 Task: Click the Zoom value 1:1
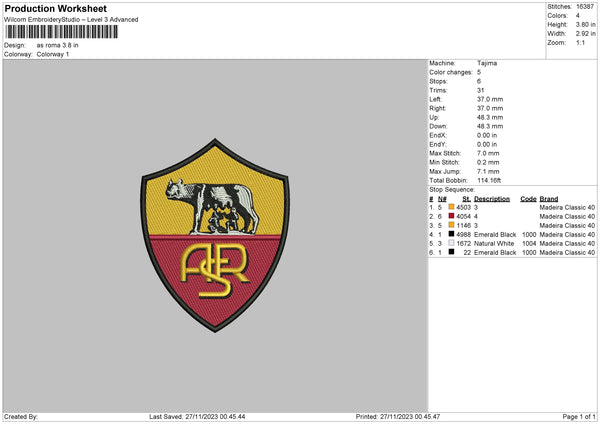(x=580, y=43)
